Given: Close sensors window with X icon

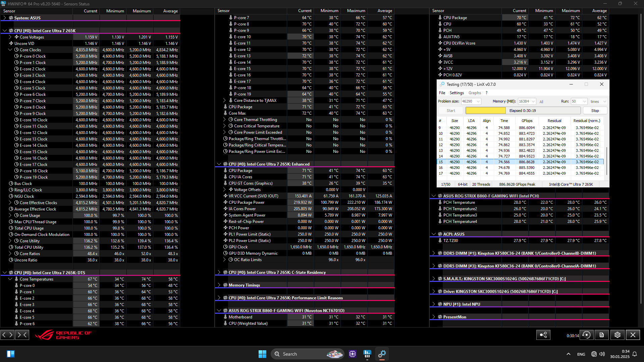Looking at the screenshot, I should (x=633, y=335).
